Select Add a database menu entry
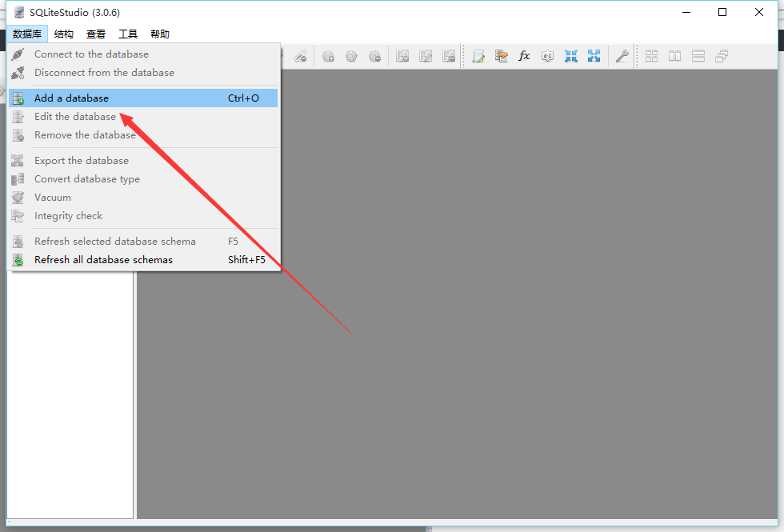 click(143, 98)
